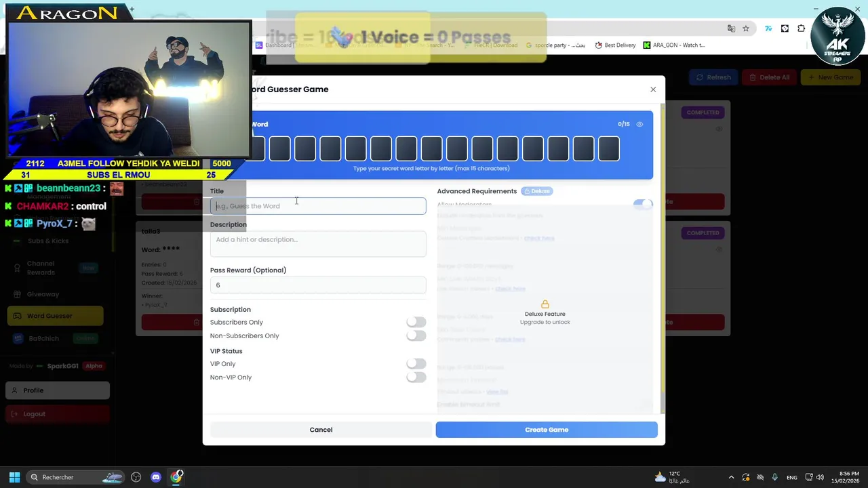Open Ba9chich in the sidebar
Viewport: 868px width, 488px height.
point(55,338)
